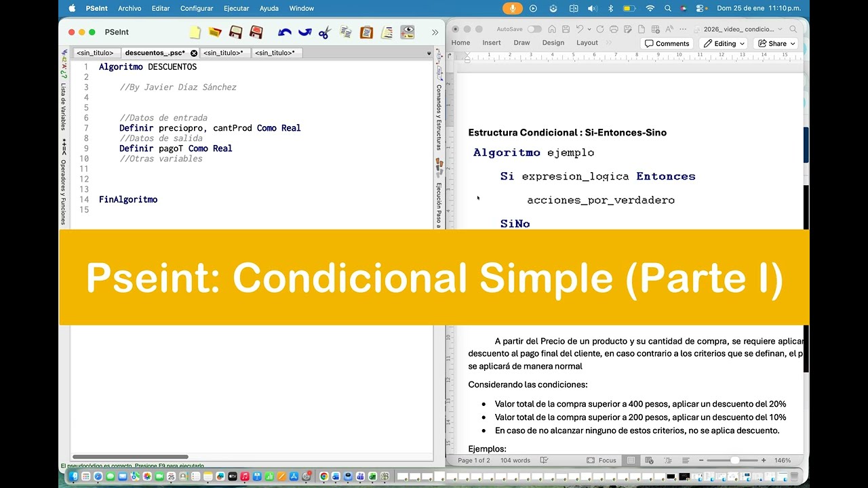868x488 pixels.
Task: Toggle the AutoSave switch in Word
Action: tap(534, 29)
